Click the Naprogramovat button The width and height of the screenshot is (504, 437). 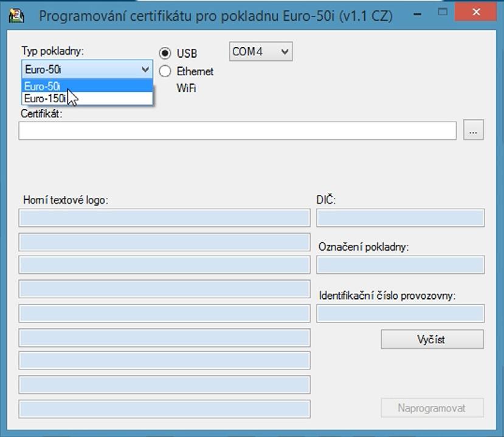pos(432,408)
